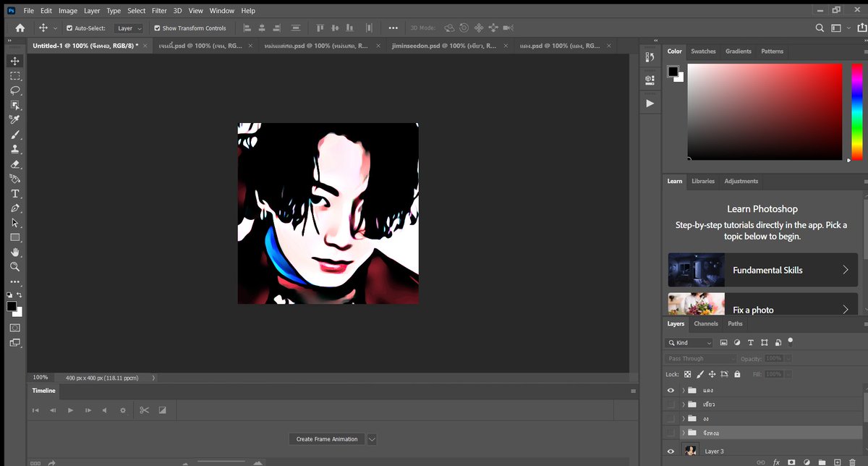The image size is (868, 466).
Task: Hide the แดง layer group
Action: (x=671, y=389)
